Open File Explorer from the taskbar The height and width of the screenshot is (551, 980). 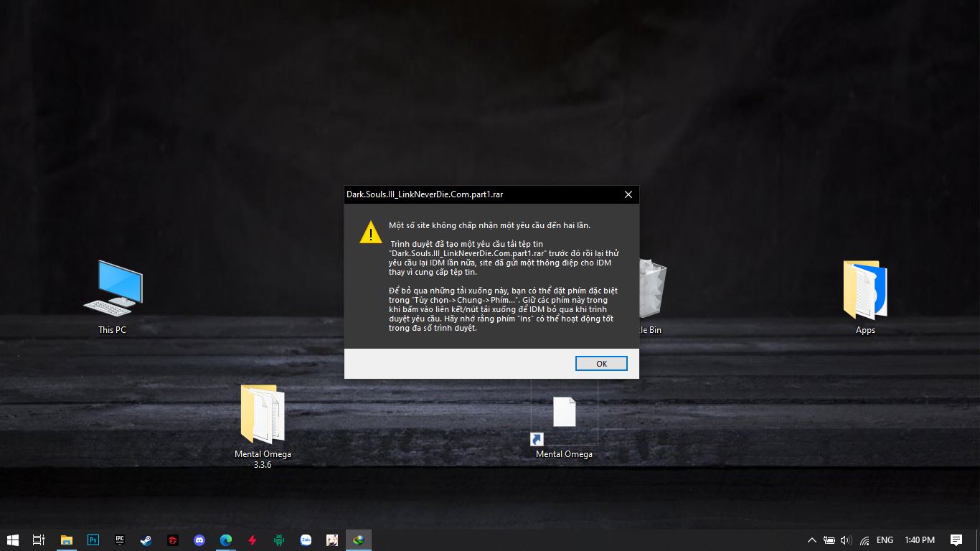click(x=66, y=540)
